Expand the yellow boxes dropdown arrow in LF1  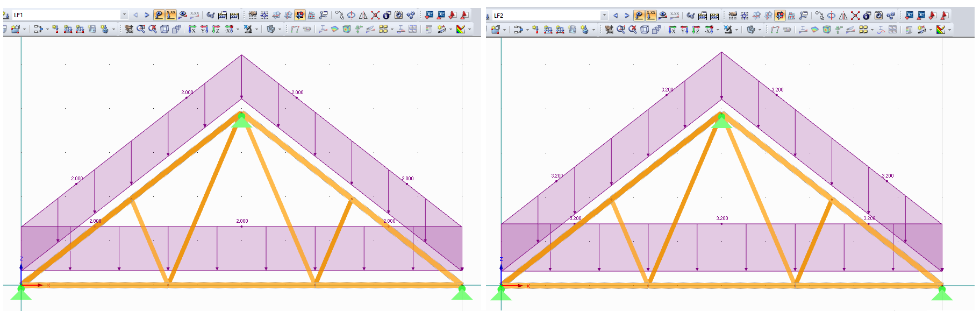click(392, 29)
